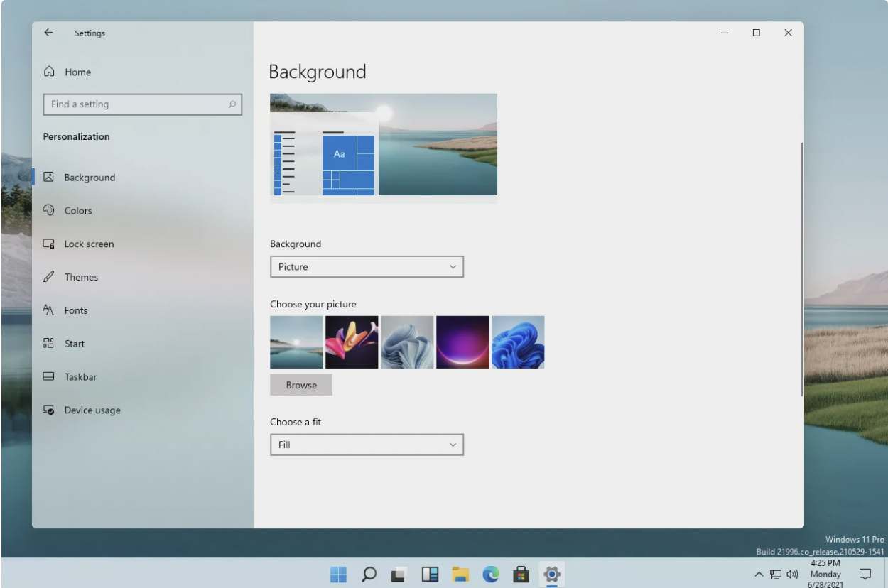Maximize the Settings window
This screenshot has height=588, width=888.
click(x=757, y=33)
